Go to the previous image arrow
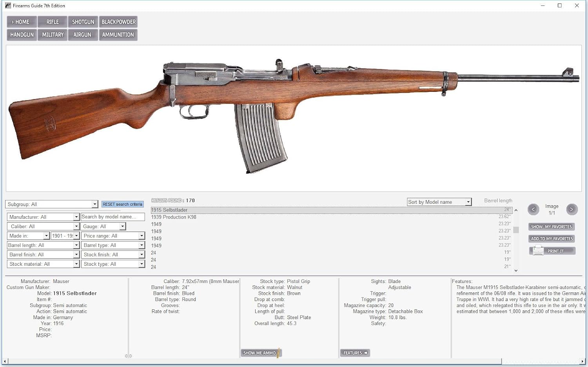 coord(533,209)
